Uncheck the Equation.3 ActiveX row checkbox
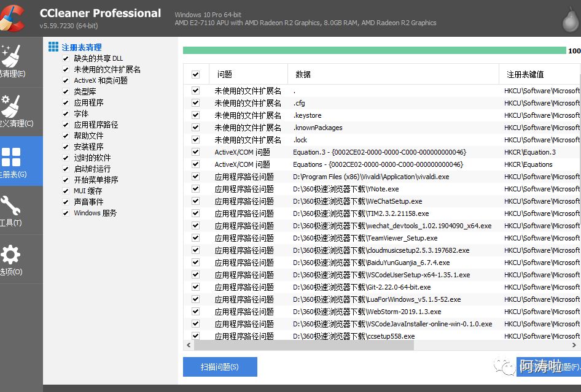The width and height of the screenshot is (581, 392). point(196,152)
